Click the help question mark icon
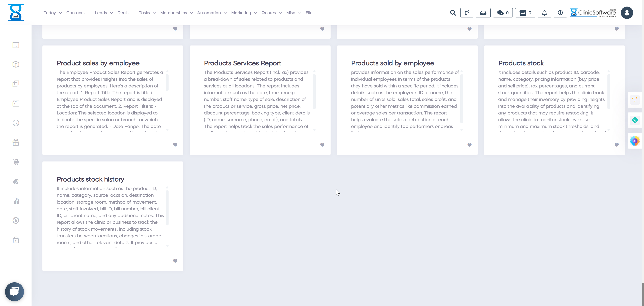 560,13
